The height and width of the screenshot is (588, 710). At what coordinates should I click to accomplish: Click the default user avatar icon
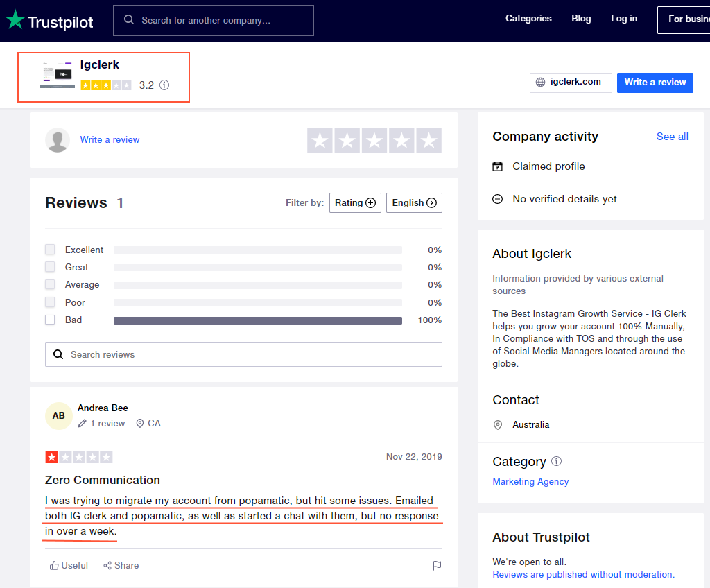coord(58,140)
